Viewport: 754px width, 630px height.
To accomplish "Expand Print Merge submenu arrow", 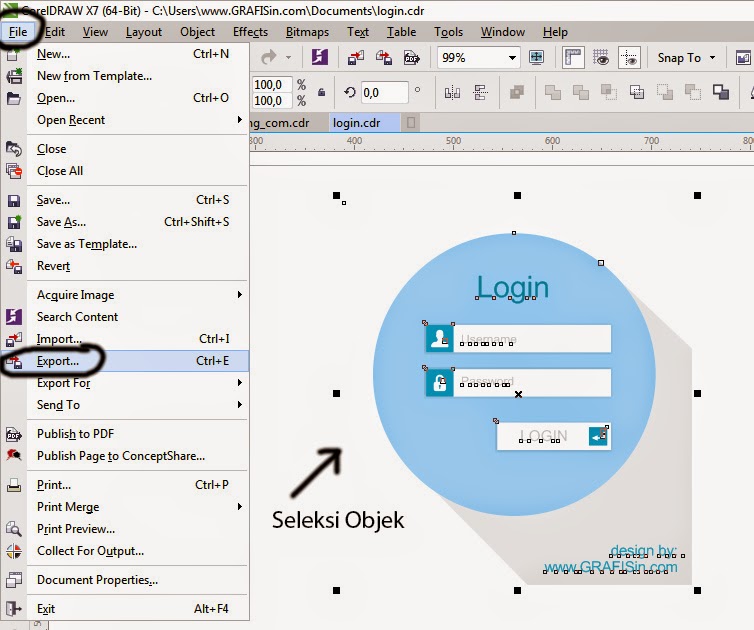I will tap(239, 506).
